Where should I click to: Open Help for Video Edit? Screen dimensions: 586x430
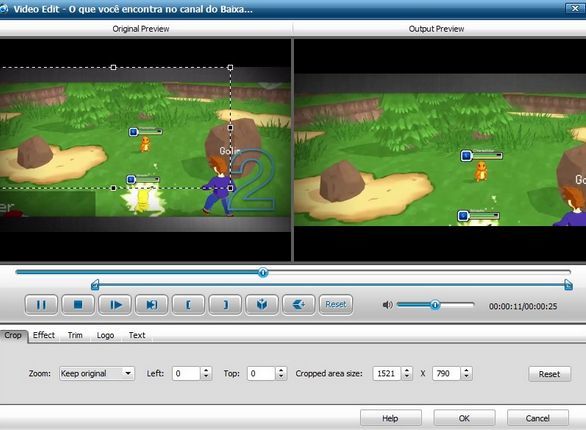tap(391, 418)
